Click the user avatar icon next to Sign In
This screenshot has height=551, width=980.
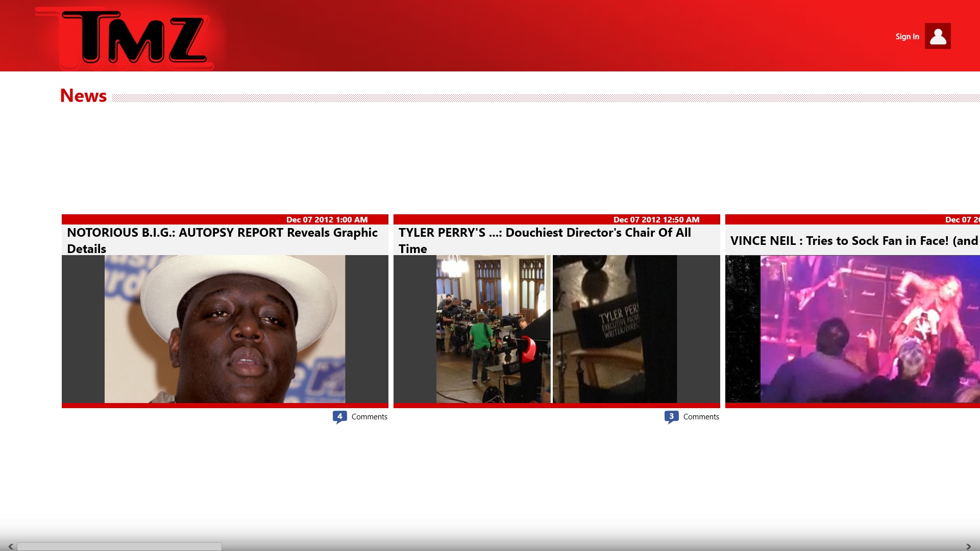938,36
